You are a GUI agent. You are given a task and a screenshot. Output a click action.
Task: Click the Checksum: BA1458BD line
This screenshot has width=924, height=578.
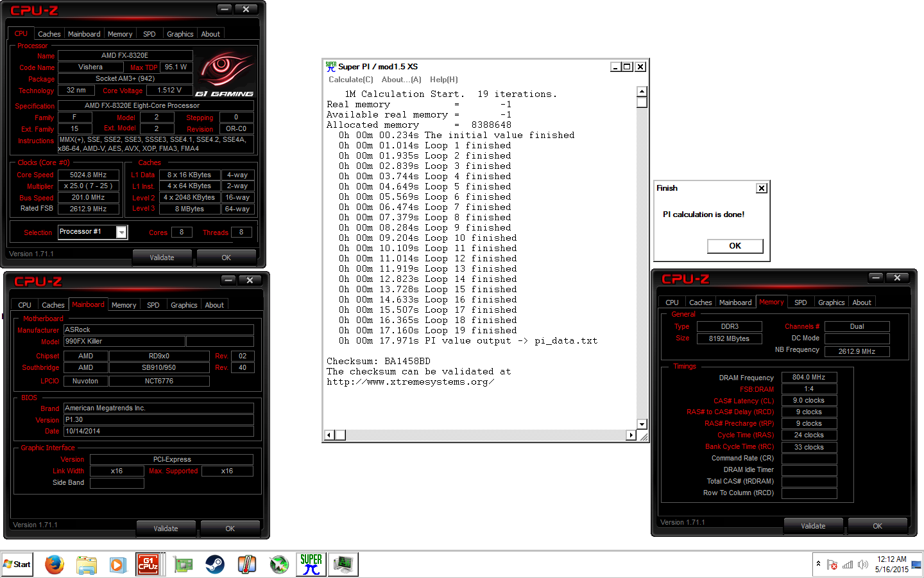coord(379,362)
